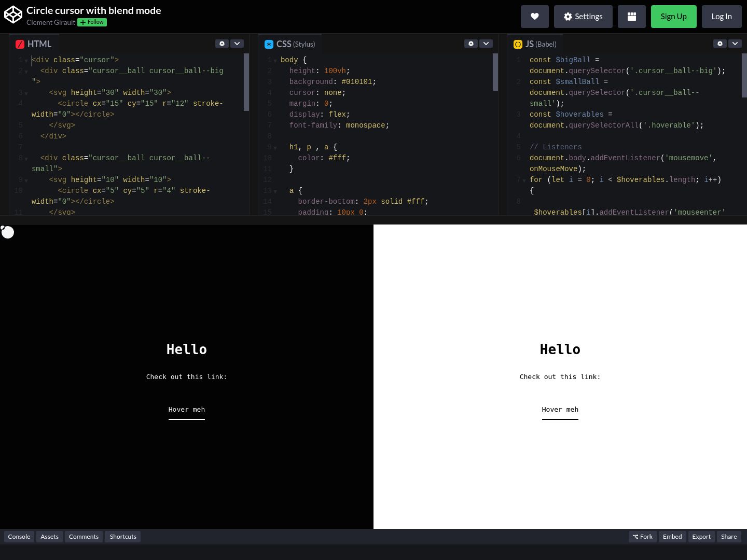Viewport: 747px width, 560px height.
Task: Click the JS editor vertical scrollbar
Action: (744, 75)
